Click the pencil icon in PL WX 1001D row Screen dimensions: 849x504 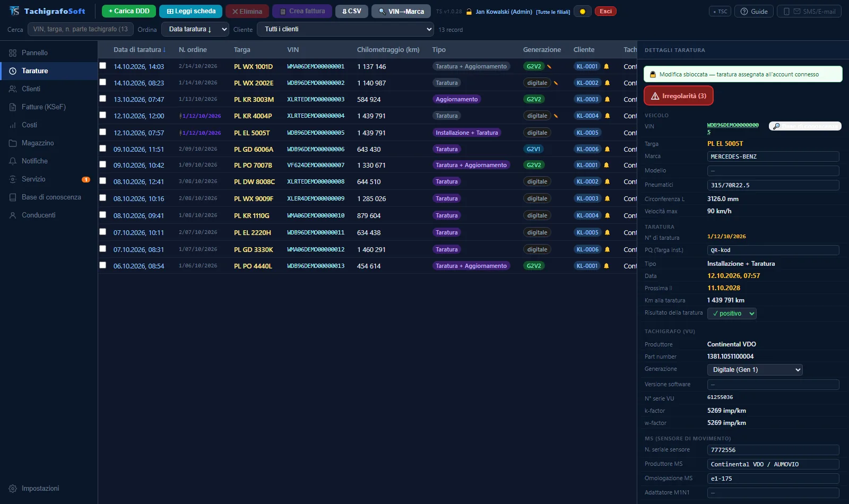pyautogui.click(x=549, y=67)
